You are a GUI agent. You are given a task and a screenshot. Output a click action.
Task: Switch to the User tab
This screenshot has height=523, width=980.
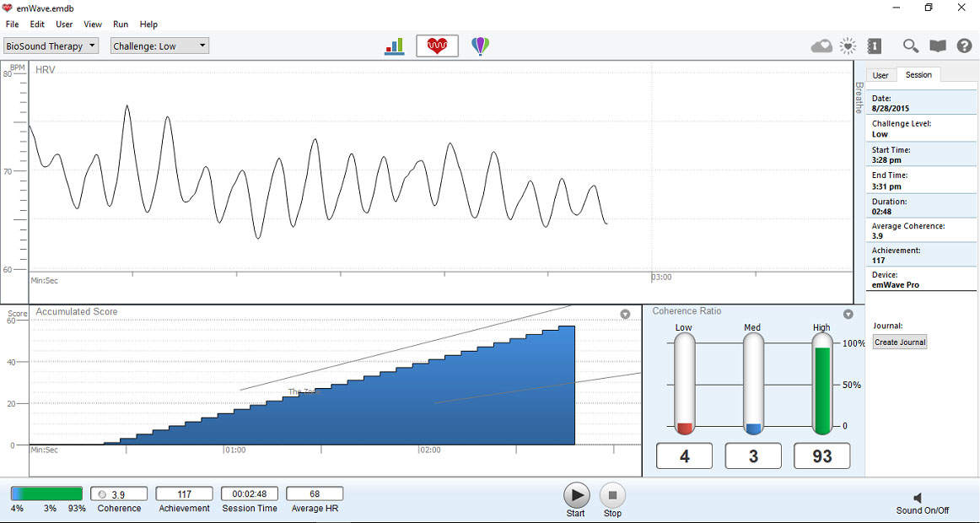(880, 75)
